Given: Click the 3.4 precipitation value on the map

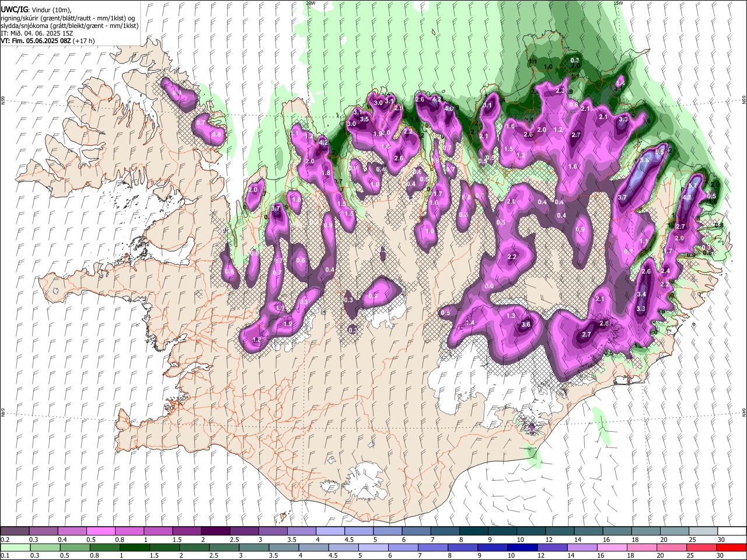Looking at the screenshot, I should 641,294.
